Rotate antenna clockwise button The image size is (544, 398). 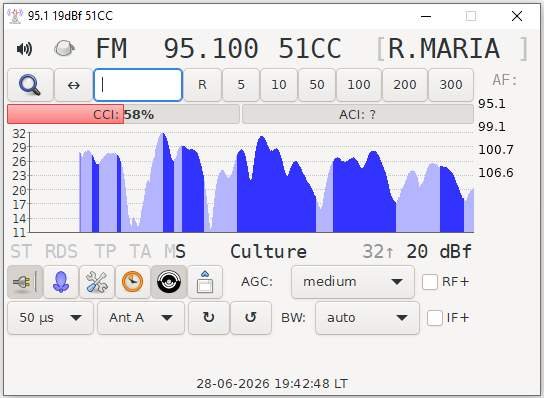point(209,318)
